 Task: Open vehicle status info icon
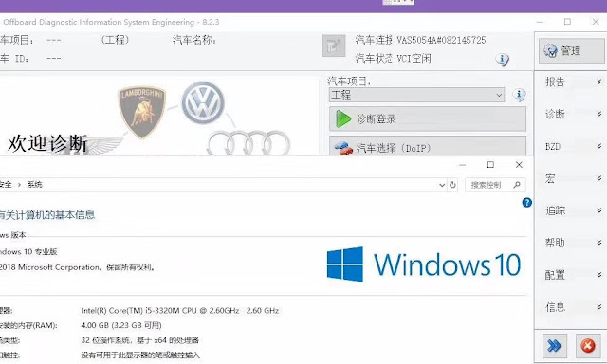502,60
